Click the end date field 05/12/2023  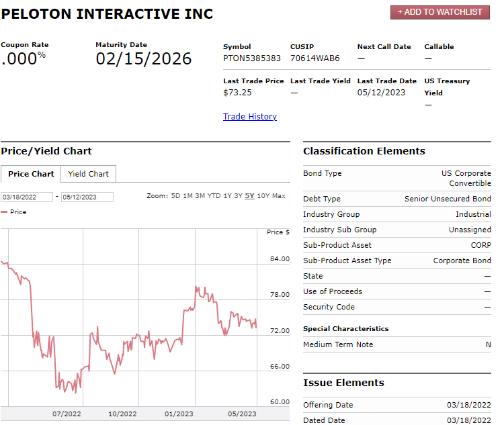[x=87, y=197]
